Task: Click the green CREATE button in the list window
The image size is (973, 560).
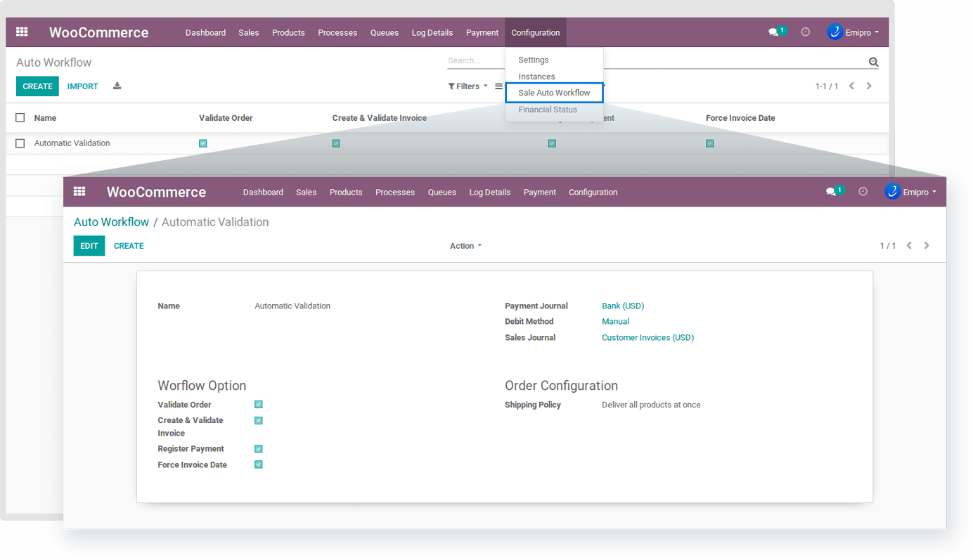Action: click(37, 86)
